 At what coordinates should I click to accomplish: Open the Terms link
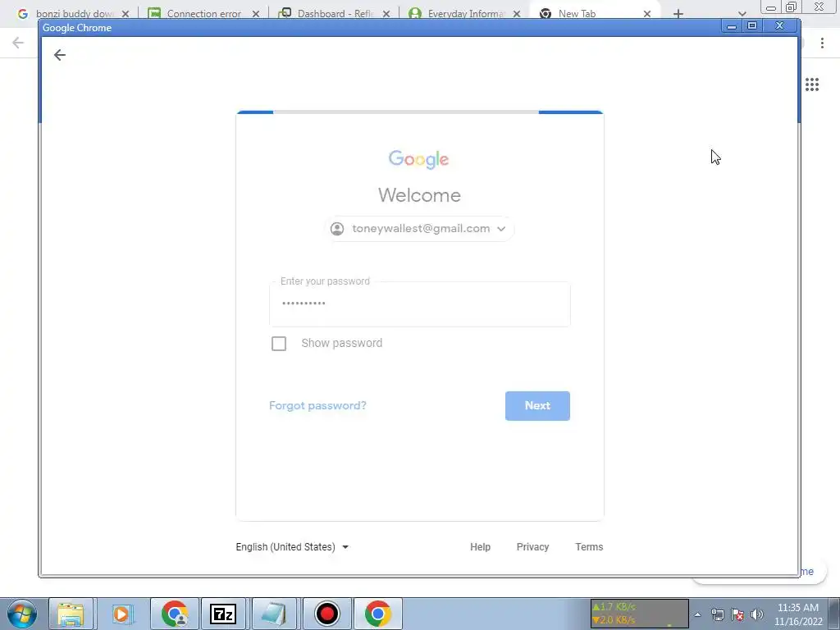(589, 547)
